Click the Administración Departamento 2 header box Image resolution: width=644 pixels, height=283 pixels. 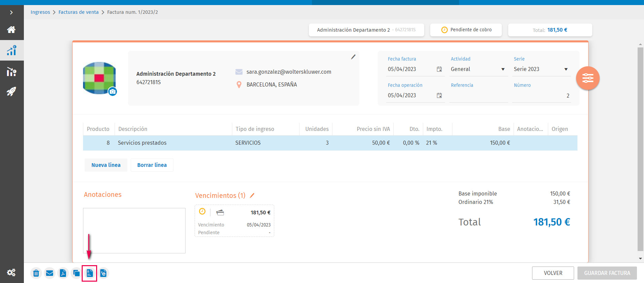(x=366, y=30)
